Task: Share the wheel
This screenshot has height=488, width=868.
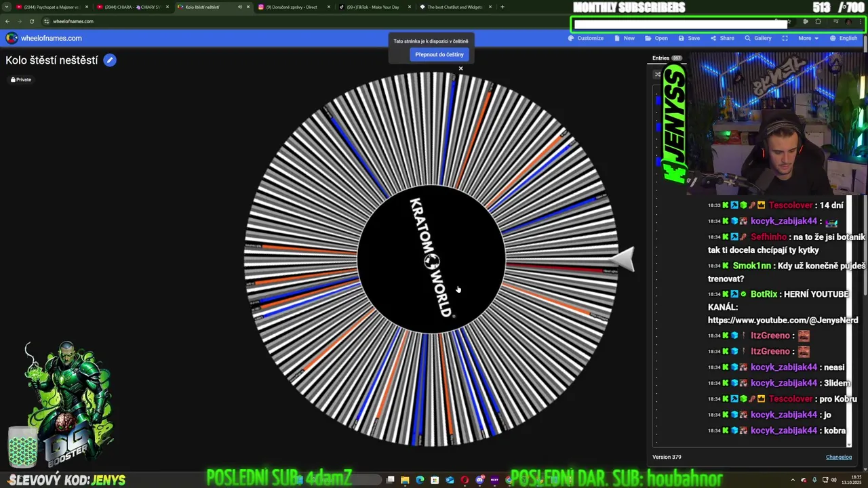Action: pos(722,38)
